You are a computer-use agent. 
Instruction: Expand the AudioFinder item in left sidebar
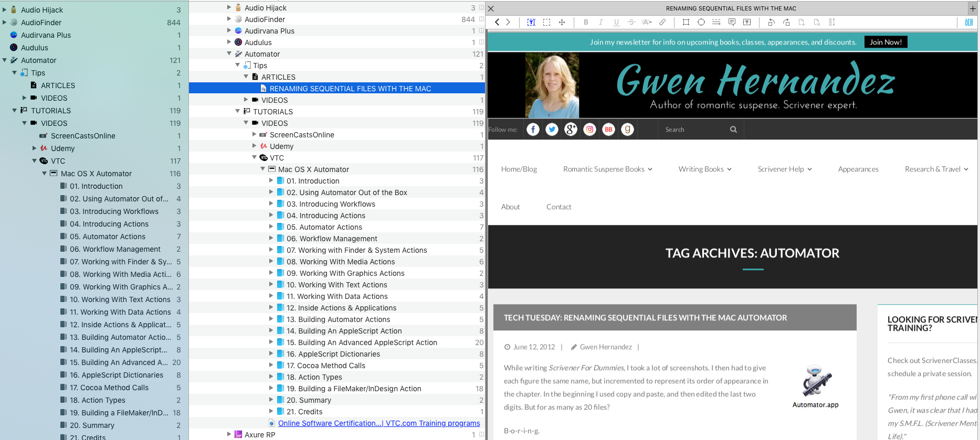(5, 22)
